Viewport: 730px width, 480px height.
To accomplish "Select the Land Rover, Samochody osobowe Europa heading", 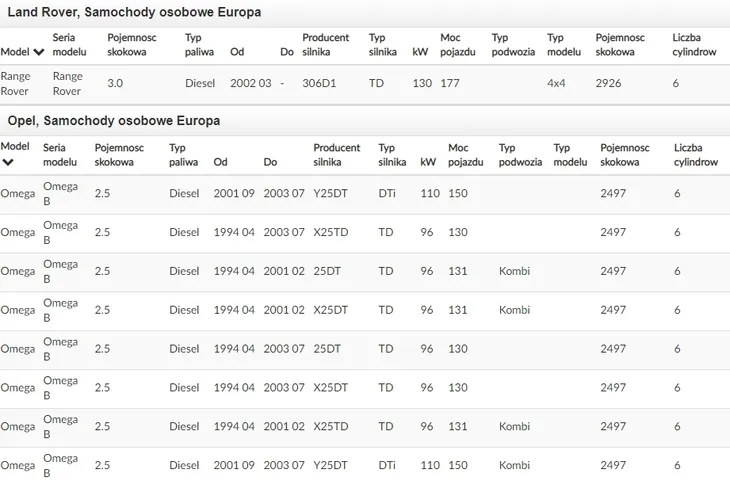I will (134, 12).
